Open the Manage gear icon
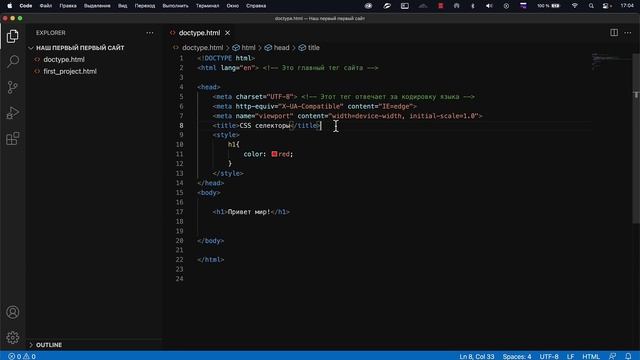640x360 pixels. (x=13, y=338)
